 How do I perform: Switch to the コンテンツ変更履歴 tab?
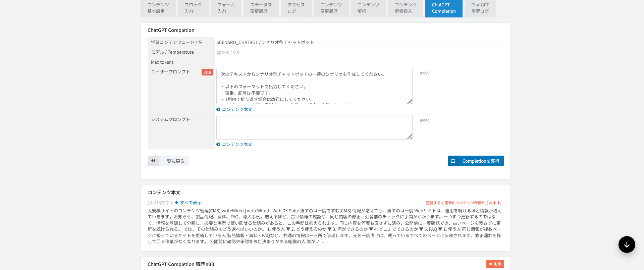pyautogui.click(x=331, y=8)
